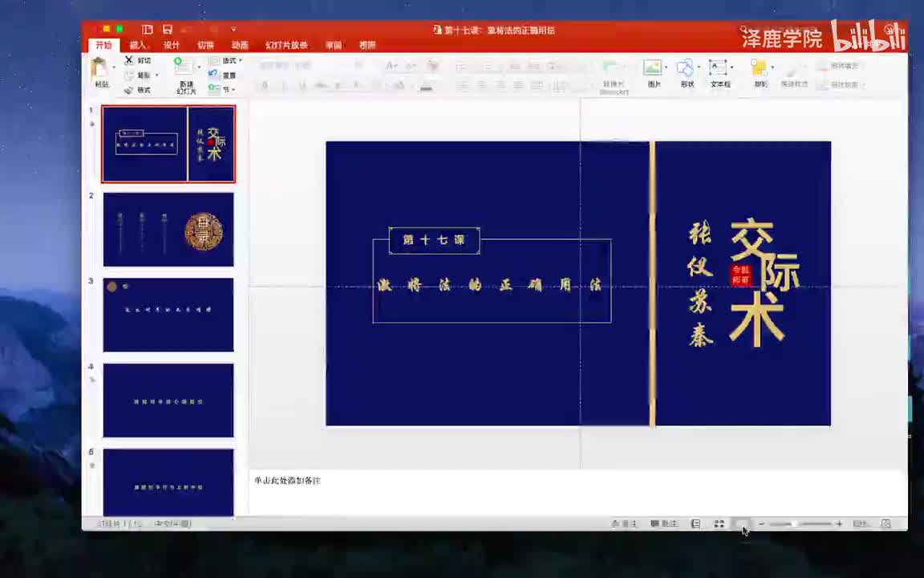Select slide 5 thumbnail
The image size is (924, 578).
pos(168,482)
